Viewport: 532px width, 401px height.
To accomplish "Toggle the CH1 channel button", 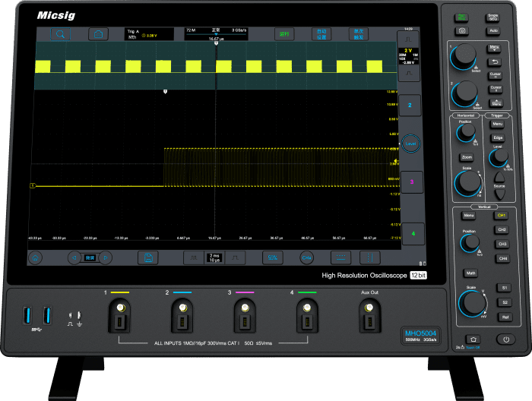I will pyautogui.click(x=502, y=216).
